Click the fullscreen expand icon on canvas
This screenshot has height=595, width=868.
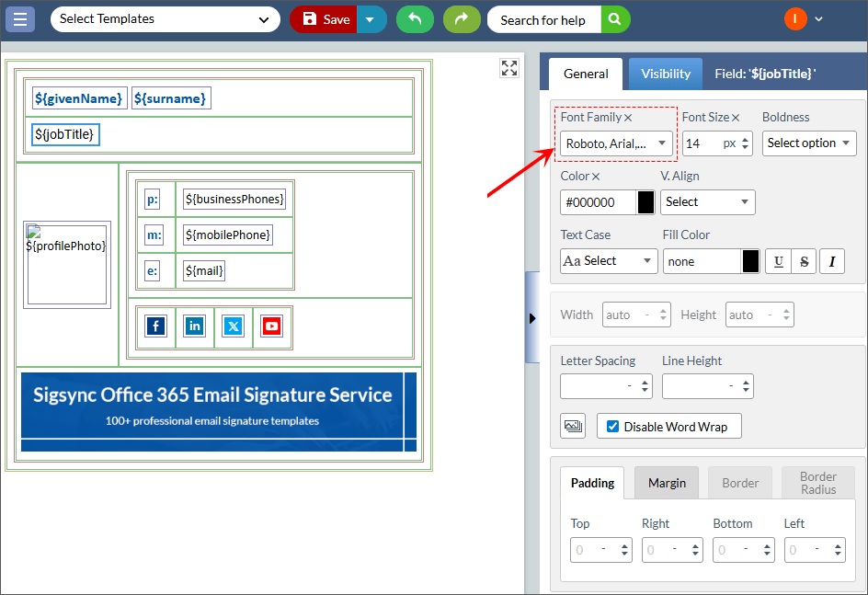pyautogui.click(x=509, y=68)
